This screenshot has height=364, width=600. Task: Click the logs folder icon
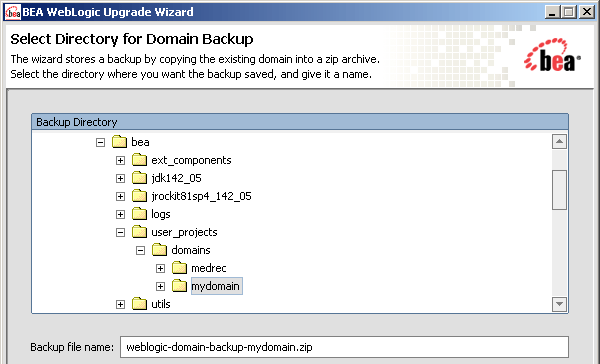139,214
